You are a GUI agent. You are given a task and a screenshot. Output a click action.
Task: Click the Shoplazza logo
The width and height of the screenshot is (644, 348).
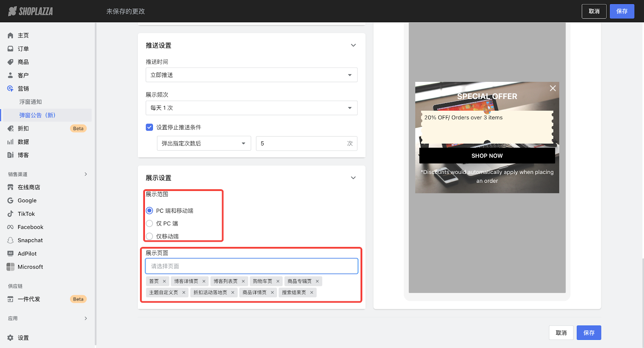pyautogui.click(x=31, y=11)
